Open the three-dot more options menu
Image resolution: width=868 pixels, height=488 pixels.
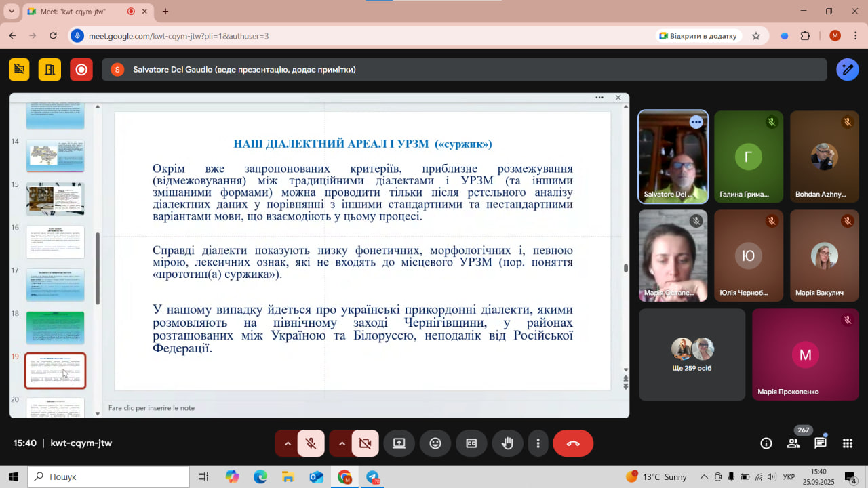coord(538,443)
